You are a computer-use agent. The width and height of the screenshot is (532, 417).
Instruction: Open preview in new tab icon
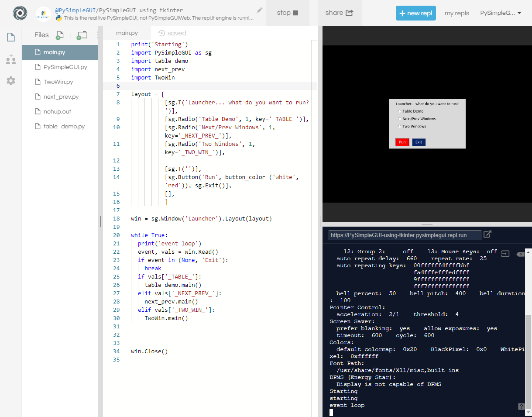coord(487,234)
